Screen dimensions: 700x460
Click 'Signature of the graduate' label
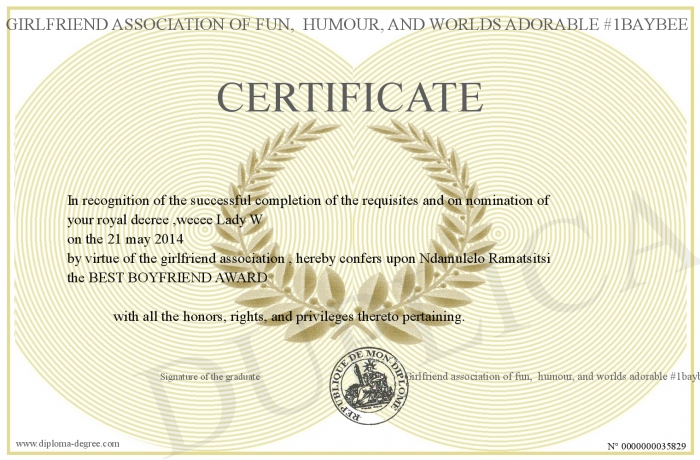click(210, 376)
